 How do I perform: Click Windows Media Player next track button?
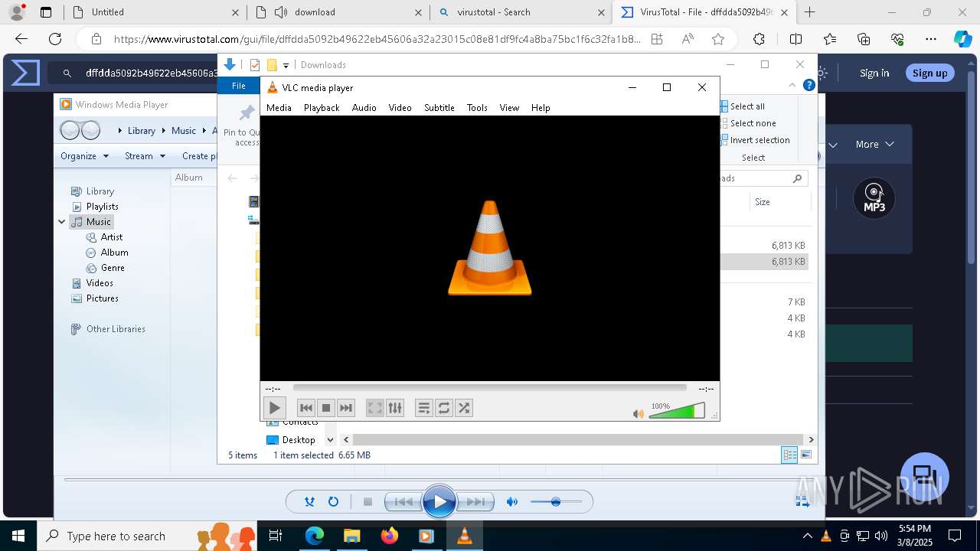coord(476,502)
